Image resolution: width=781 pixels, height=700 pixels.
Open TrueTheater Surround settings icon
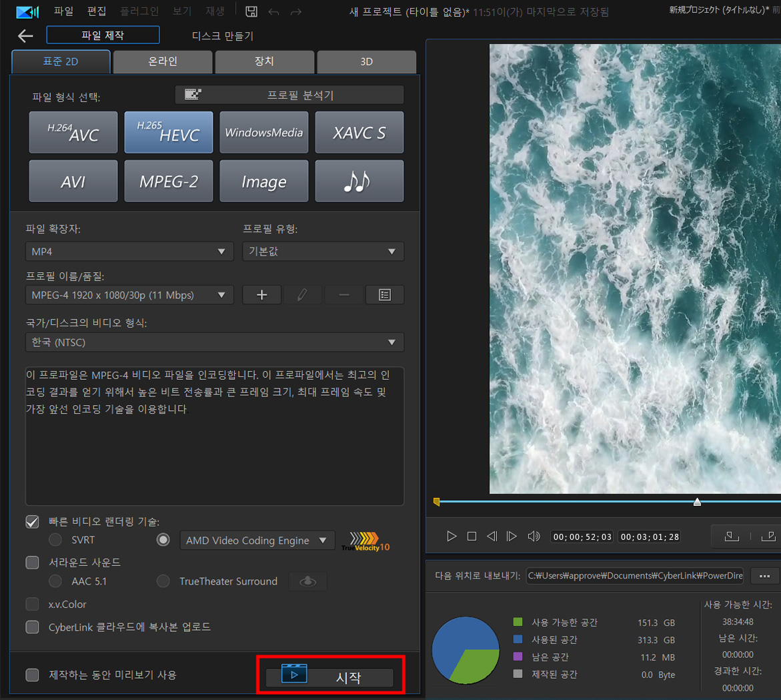point(308,581)
